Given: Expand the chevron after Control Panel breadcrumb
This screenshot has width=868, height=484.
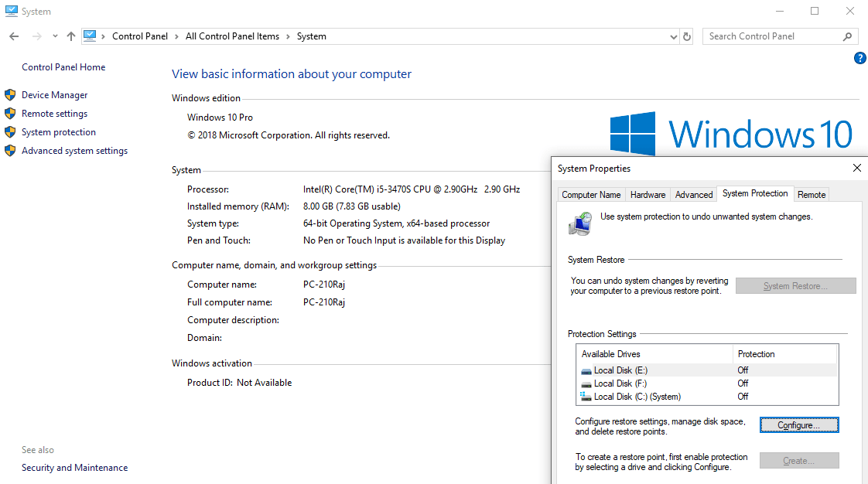Looking at the screenshot, I should [176, 36].
